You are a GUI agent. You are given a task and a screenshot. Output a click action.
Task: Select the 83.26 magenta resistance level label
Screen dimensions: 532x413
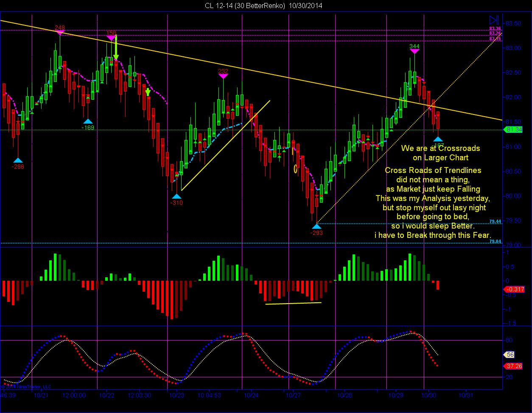click(x=495, y=33)
